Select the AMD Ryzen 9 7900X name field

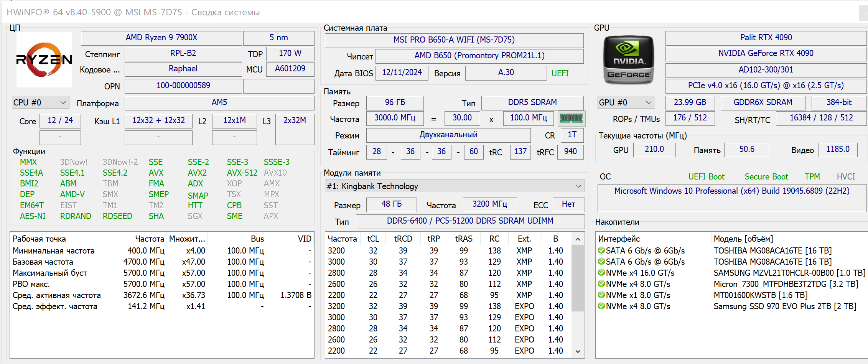click(161, 38)
